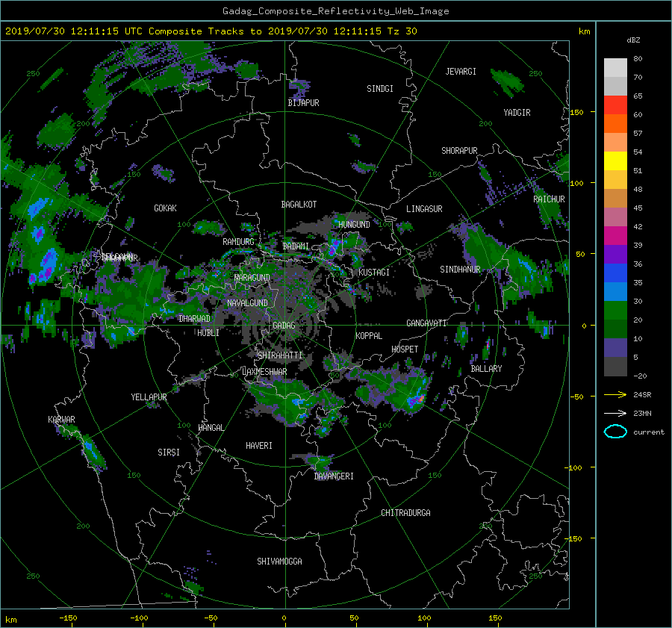Pick the dark grey swatch above -20 dBZ
The height and width of the screenshot is (628, 672).
[x=615, y=367]
